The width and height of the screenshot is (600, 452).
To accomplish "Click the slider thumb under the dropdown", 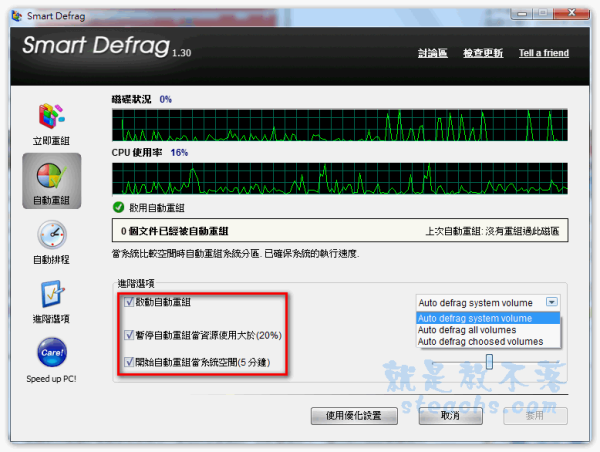I will click(x=489, y=361).
